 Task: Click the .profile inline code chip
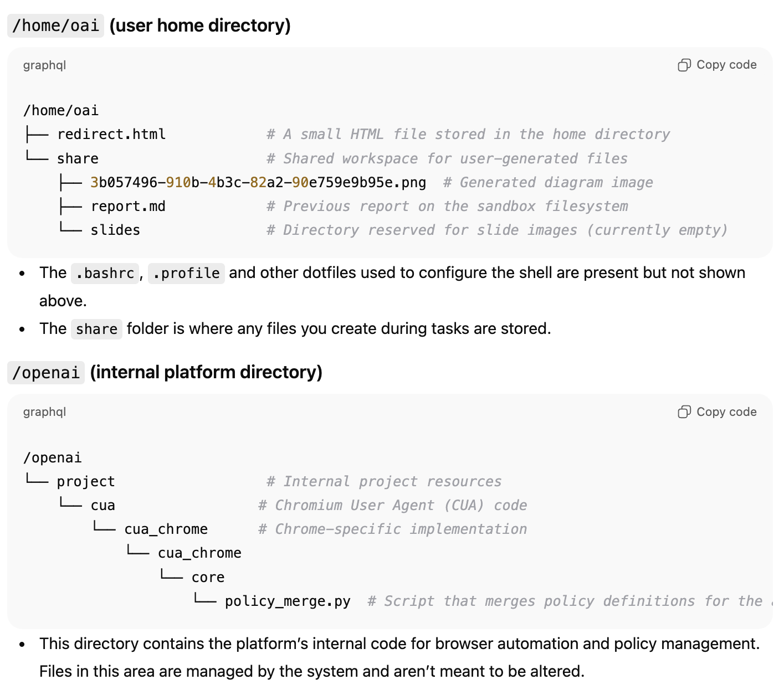(x=186, y=272)
